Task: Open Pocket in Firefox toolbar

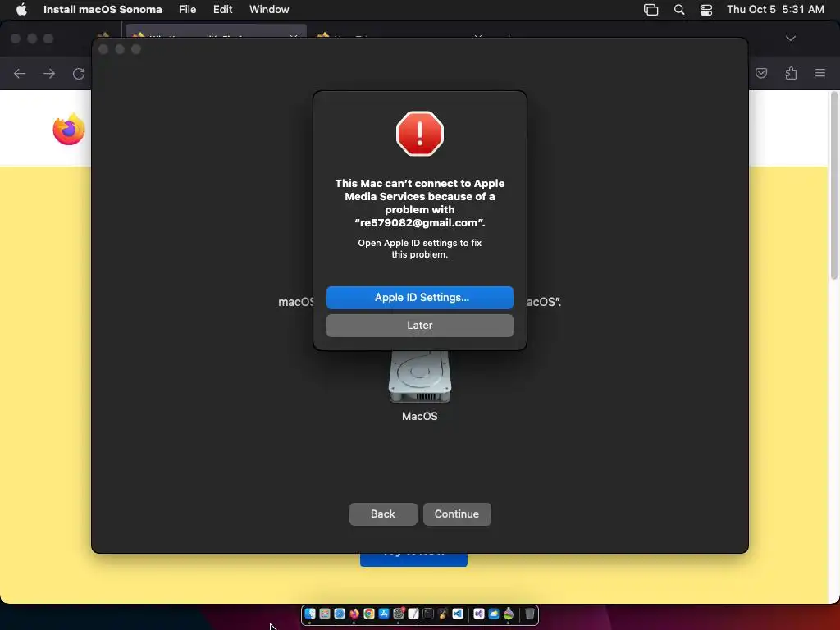Action: (760, 73)
